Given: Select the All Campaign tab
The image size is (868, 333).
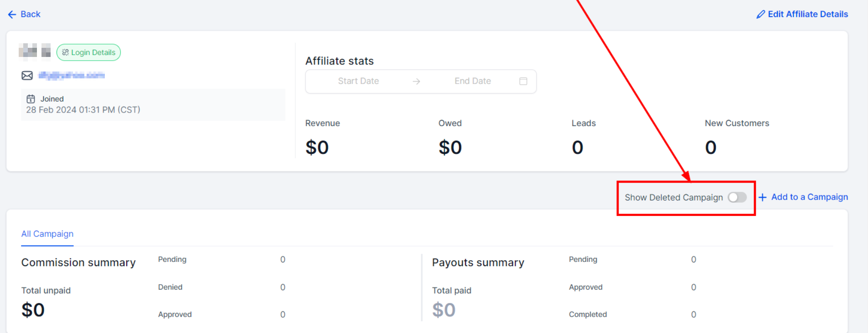Looking at the screenshot, I should coord(47,234).
